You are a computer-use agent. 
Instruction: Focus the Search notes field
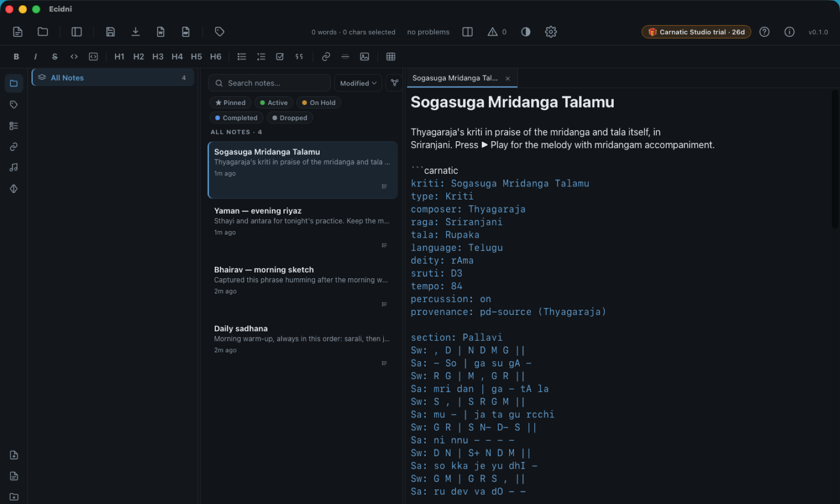[270, 83]
